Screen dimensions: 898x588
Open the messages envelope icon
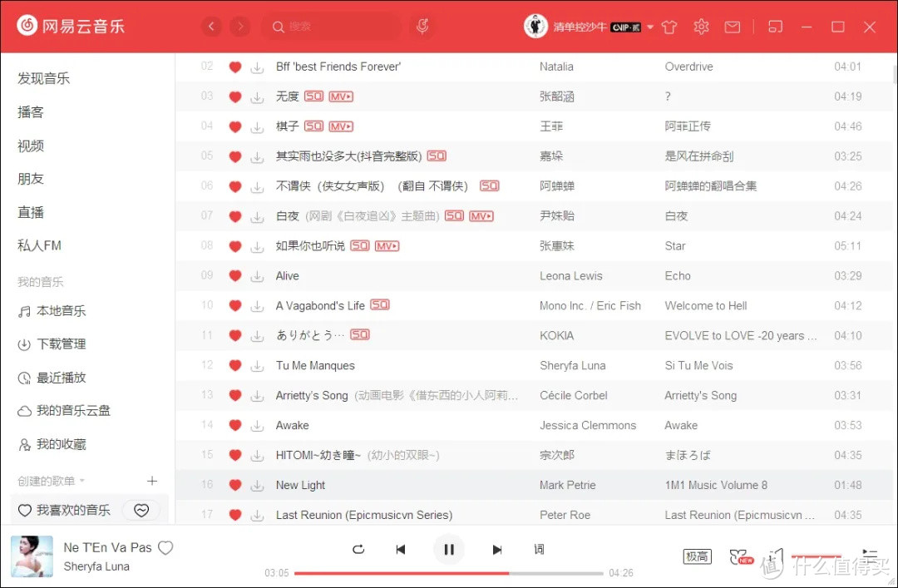coord(733,27)
